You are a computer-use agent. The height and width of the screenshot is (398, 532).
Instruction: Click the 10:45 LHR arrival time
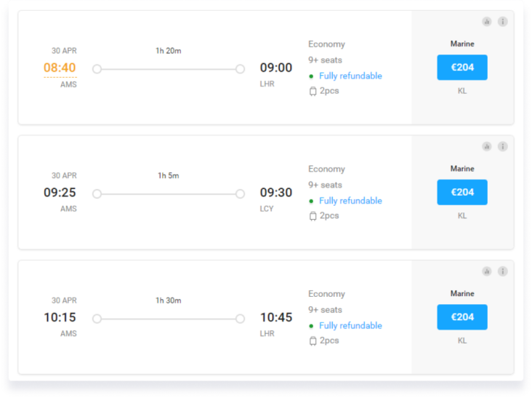tap(276, 317)
